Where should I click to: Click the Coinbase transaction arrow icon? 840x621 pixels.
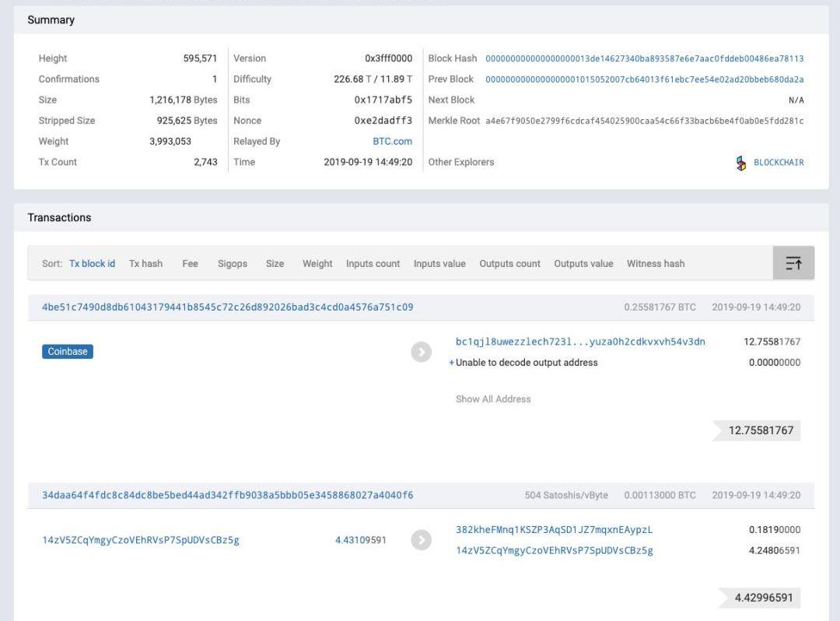pos(421,352)
